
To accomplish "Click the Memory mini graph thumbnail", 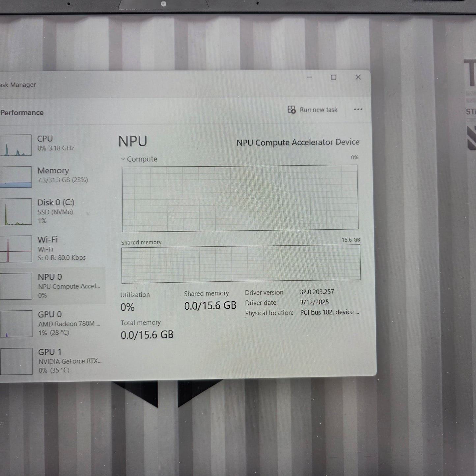I will click(15, 176).
